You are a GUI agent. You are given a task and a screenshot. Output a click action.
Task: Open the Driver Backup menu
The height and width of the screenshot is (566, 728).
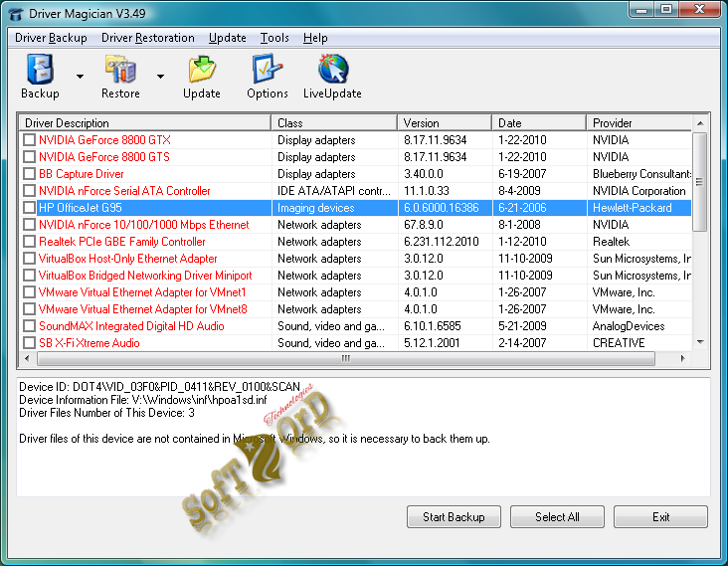click(x=51, y=38)
